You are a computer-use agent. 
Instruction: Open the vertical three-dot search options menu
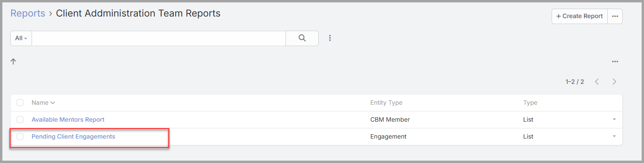coord(330,38)
